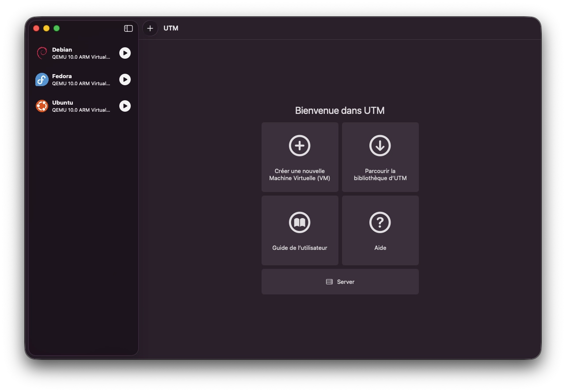Maximize the window with green button

point(57,28)
